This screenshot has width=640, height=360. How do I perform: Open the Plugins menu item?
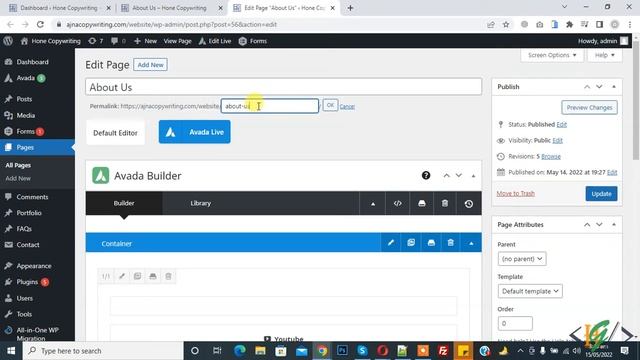click(x=27, y=282)
